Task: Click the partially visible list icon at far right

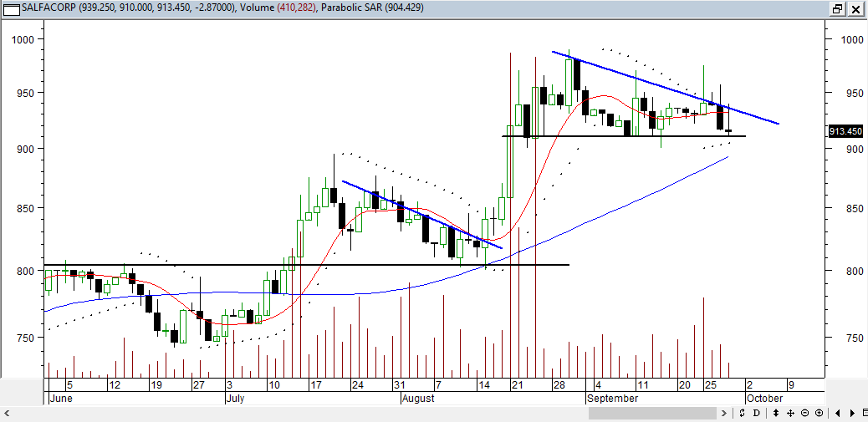Action: click(x=865, y=413)
